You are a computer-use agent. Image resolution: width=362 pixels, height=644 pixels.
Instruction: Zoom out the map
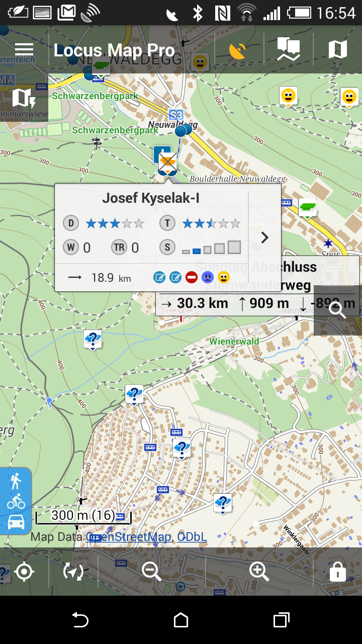[151, 572]
